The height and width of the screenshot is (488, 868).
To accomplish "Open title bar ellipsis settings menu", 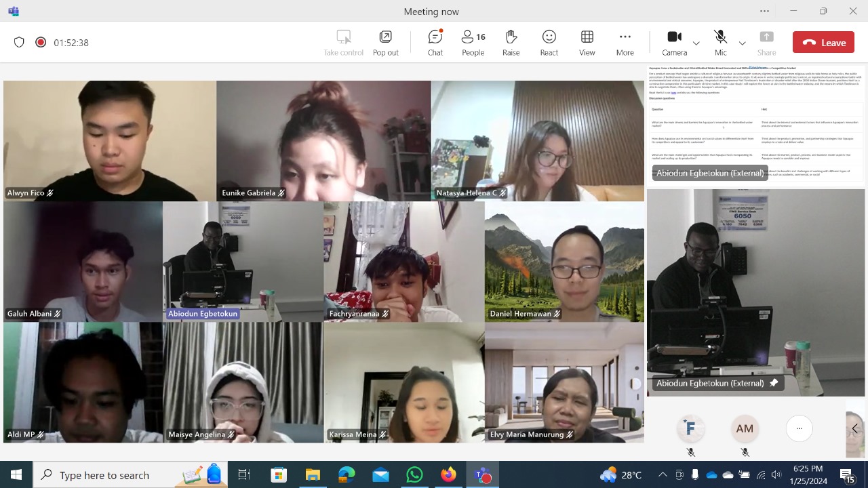I will click(764, 11).
